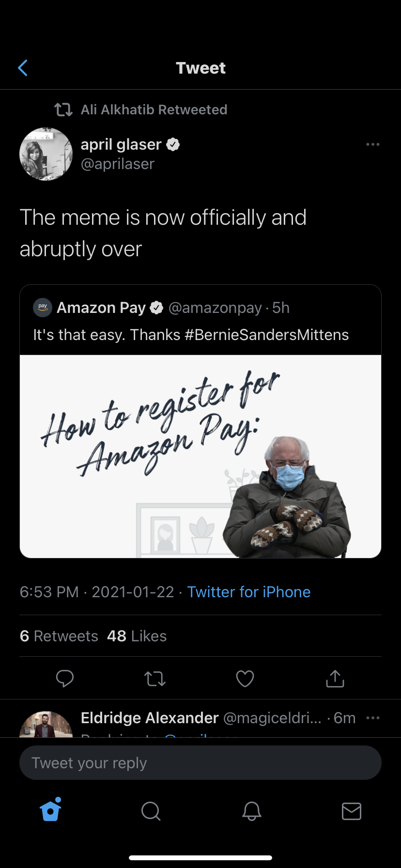Open more options for Eldridge Alexander's reply
401x868 pixels.
pyautogui.click(x=372, y=718)
